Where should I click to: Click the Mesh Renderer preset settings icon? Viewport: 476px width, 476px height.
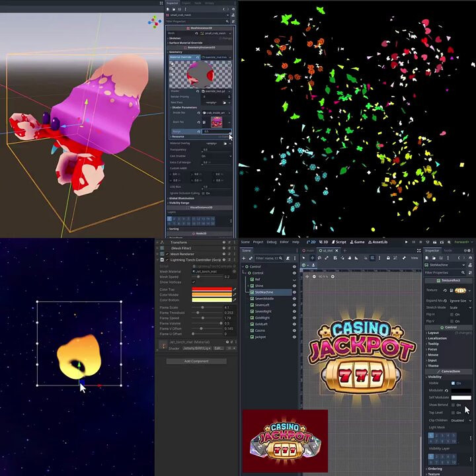(x=229, y=254)
